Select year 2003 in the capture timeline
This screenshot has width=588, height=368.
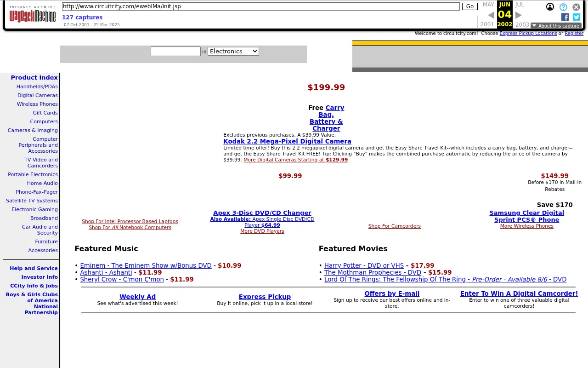coord(522,25)
